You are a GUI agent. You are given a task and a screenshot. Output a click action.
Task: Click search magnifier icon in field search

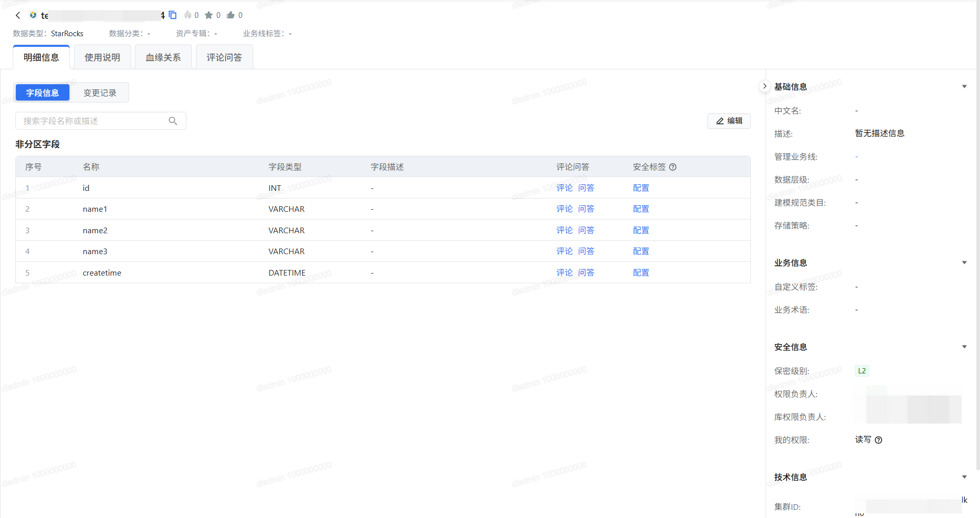[173, 121]
